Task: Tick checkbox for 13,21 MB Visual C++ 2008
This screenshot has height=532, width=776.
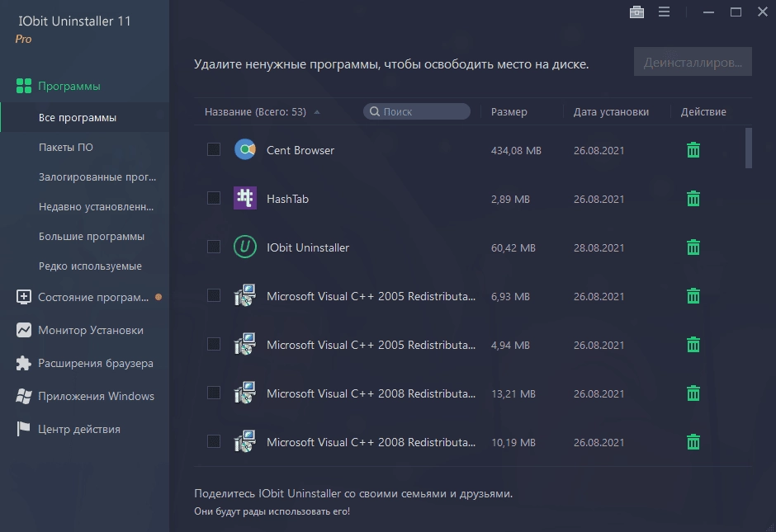Action: click(214, 393)
